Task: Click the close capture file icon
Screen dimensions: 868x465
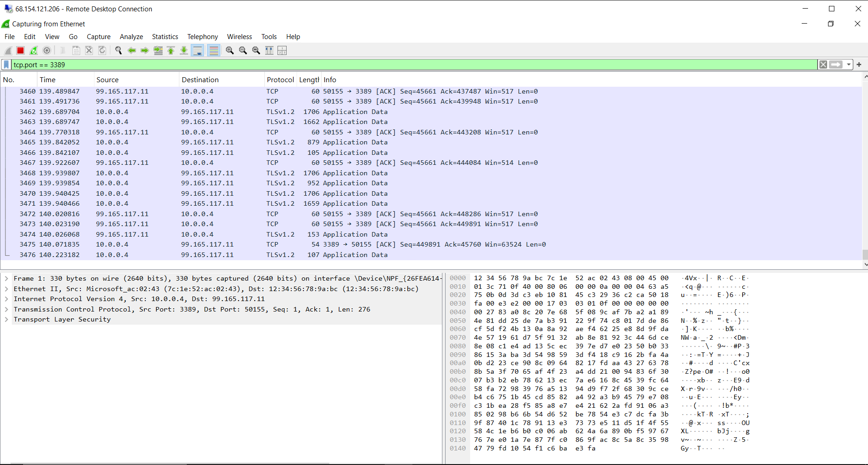Action: click(89, 50)
